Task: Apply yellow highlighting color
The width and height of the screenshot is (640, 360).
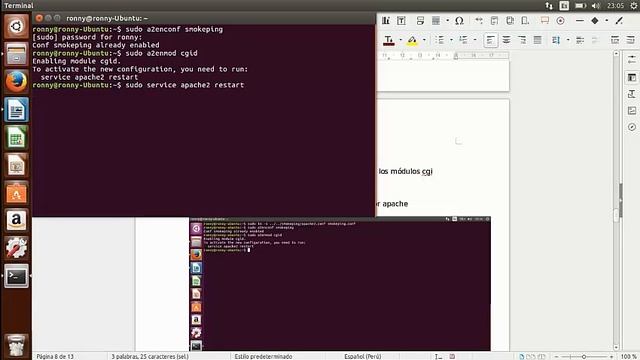Action: coord(412,40)
